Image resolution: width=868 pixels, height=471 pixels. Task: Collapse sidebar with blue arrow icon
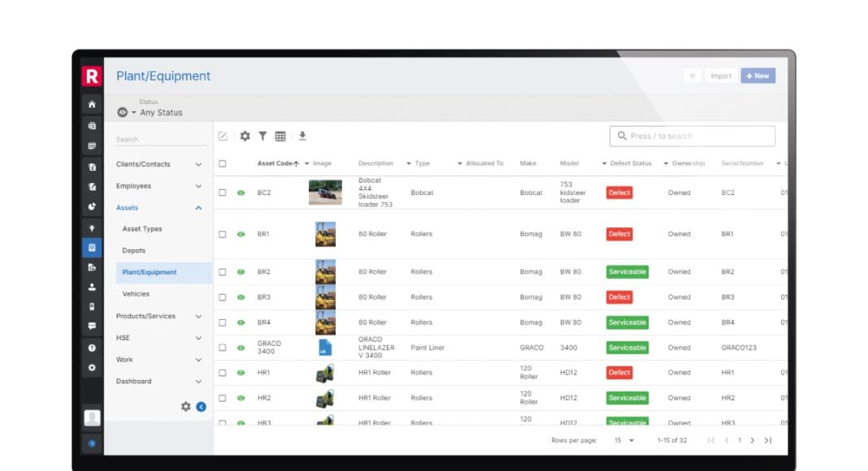pyautogui.click(x=202, y=406)
